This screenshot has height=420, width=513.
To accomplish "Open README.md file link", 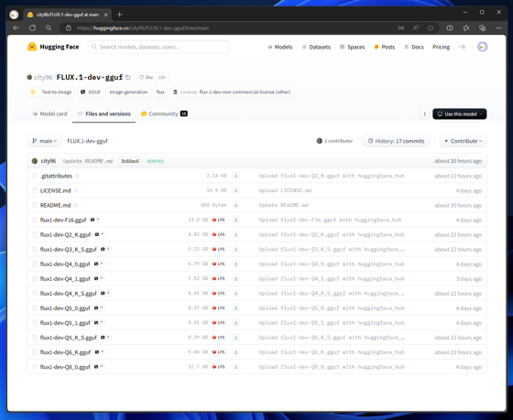I will [55, 205].
